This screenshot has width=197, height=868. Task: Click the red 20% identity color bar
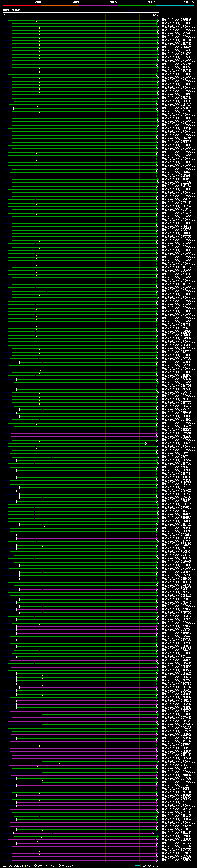[22, 6]
